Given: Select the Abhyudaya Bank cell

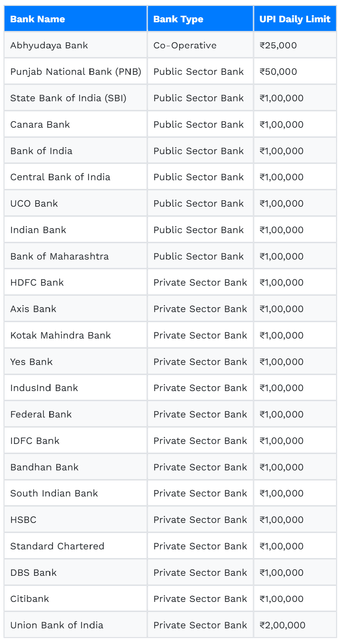Looking at the screenshot, I should [76, 45].
